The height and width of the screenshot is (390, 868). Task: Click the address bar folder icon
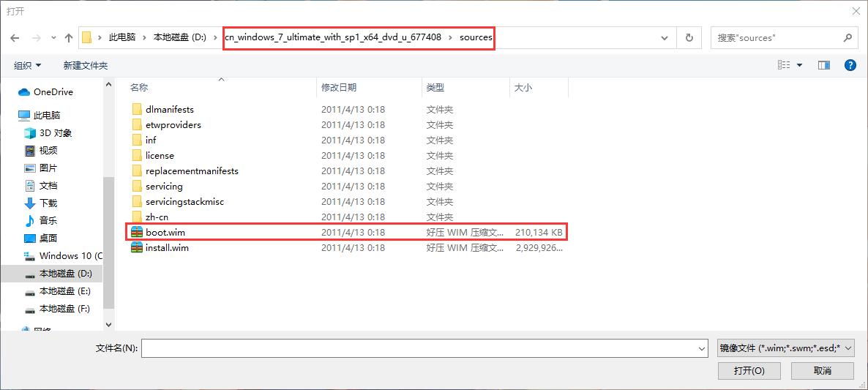click(x=86, y=37)
